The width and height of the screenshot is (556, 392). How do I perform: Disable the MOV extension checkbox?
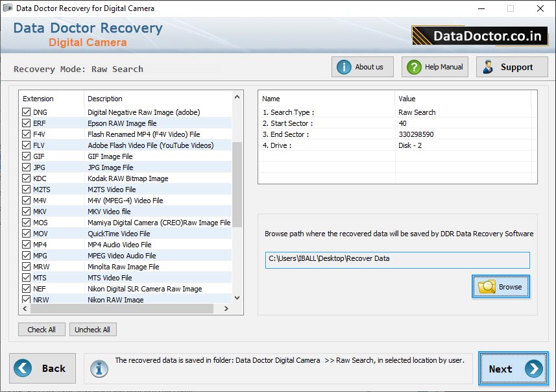pos(26,234)
